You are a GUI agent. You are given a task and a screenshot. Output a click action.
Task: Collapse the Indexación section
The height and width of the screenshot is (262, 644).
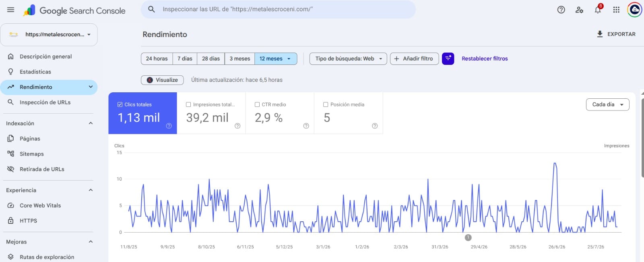pos(91,123)
